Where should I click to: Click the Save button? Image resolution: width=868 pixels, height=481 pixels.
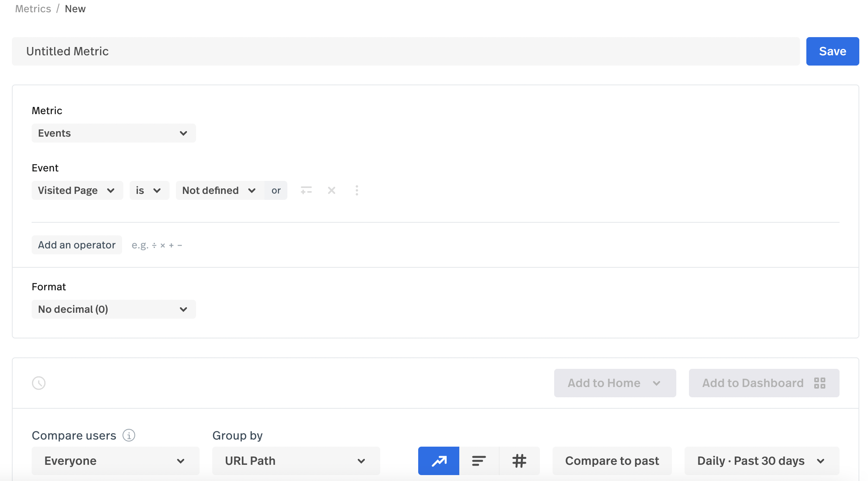pos(832,51)
